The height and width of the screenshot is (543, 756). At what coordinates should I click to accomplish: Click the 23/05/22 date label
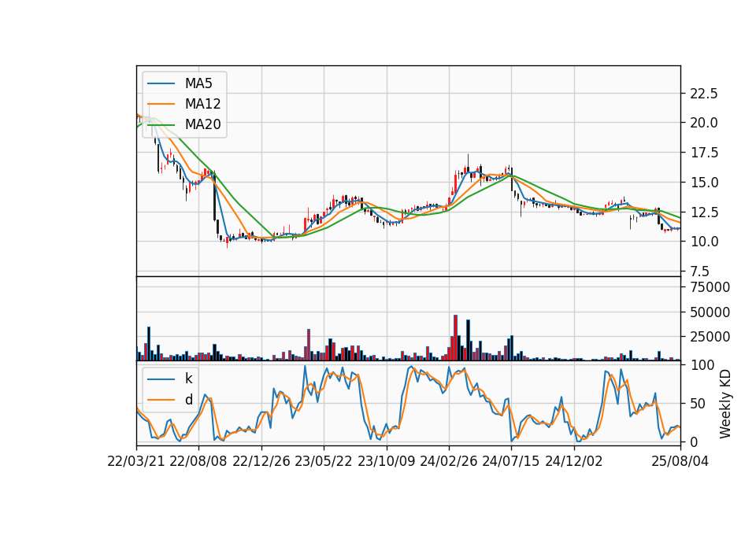324,461
